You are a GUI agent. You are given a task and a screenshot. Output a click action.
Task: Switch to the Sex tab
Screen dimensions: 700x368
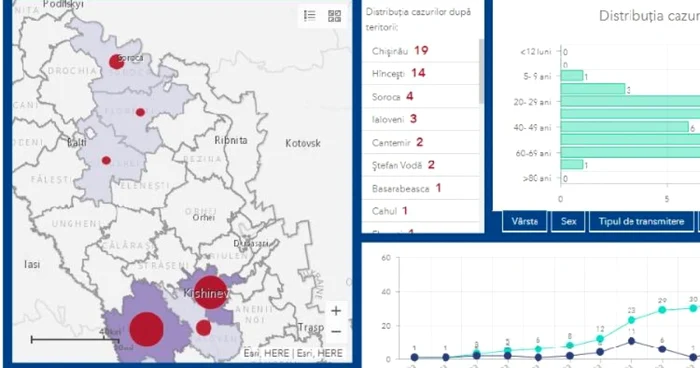(x=568, y=222)
